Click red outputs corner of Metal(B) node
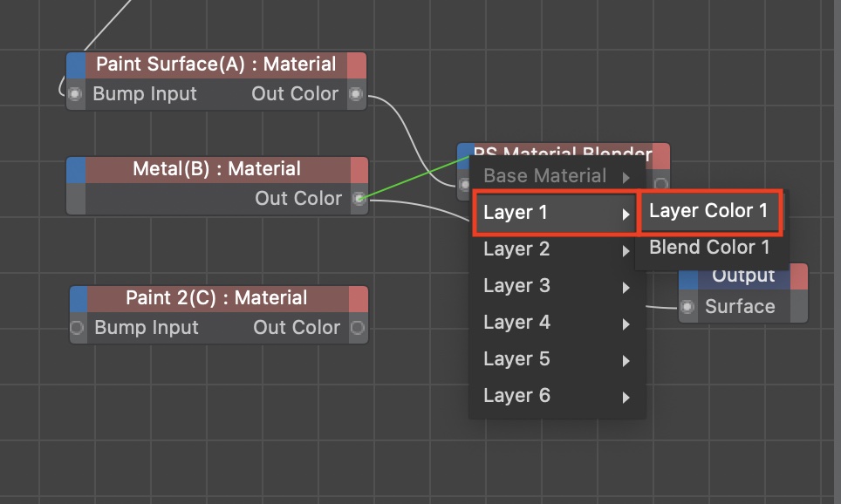841x504 pixels. [359, 170]
